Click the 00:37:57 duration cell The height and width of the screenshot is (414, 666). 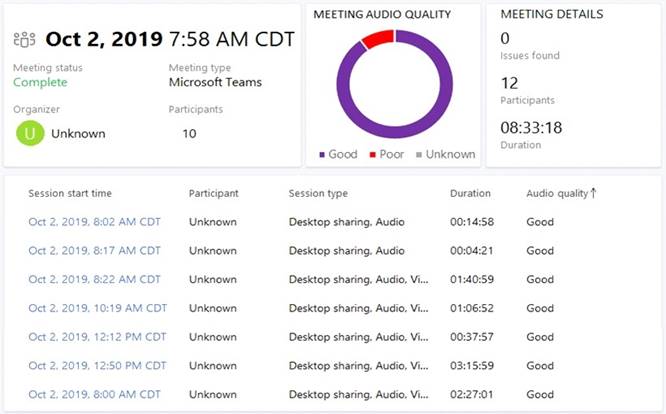(x=472, y=337)
